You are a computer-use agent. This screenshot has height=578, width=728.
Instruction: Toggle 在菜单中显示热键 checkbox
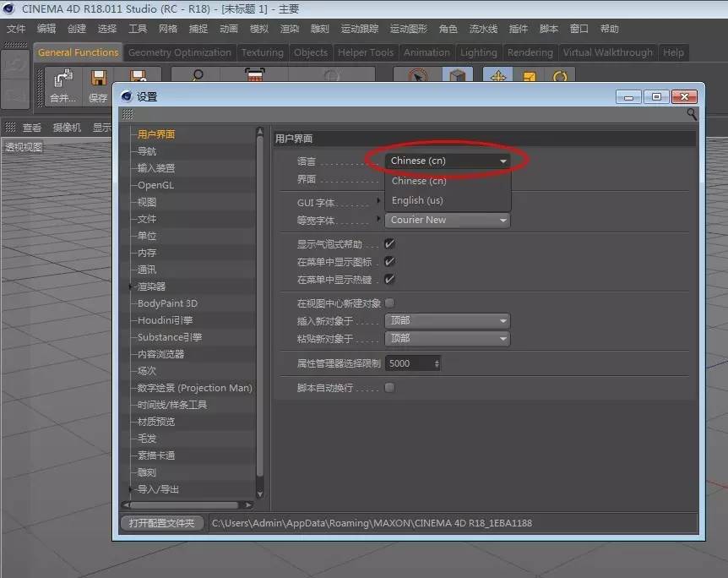pos(389,279)
